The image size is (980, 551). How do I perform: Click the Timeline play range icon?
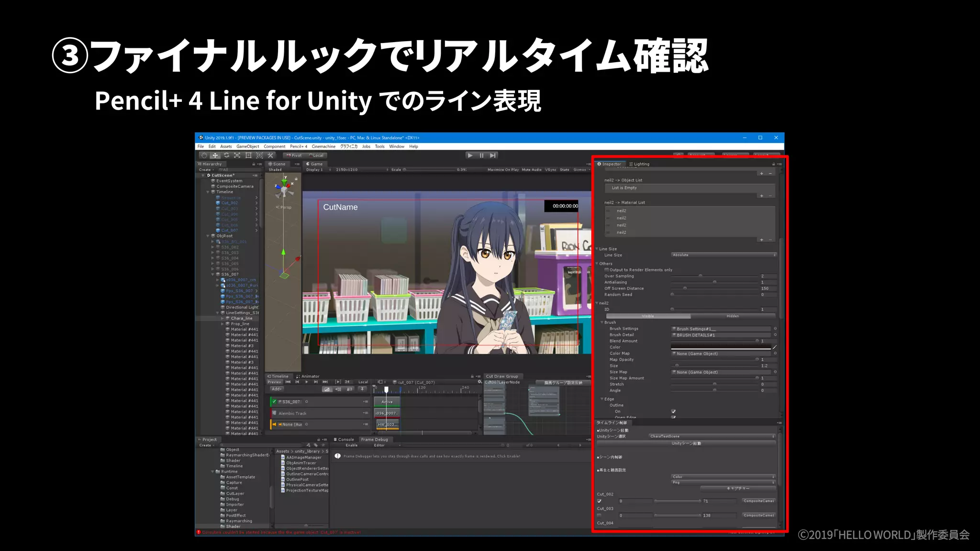click(338, 382)
